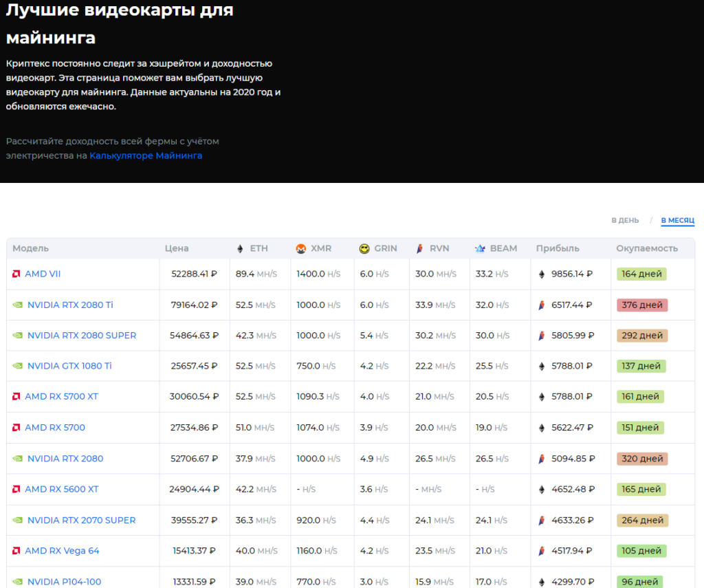Image resolution: width=704 pixels, height=588 pixels.
Task: Click the Прибыль column header
Action: click(558, 248)
